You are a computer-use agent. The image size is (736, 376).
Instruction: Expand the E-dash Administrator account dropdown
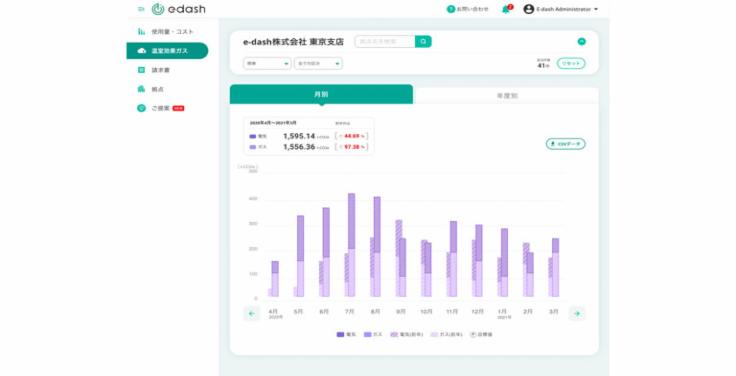[567, 9]
